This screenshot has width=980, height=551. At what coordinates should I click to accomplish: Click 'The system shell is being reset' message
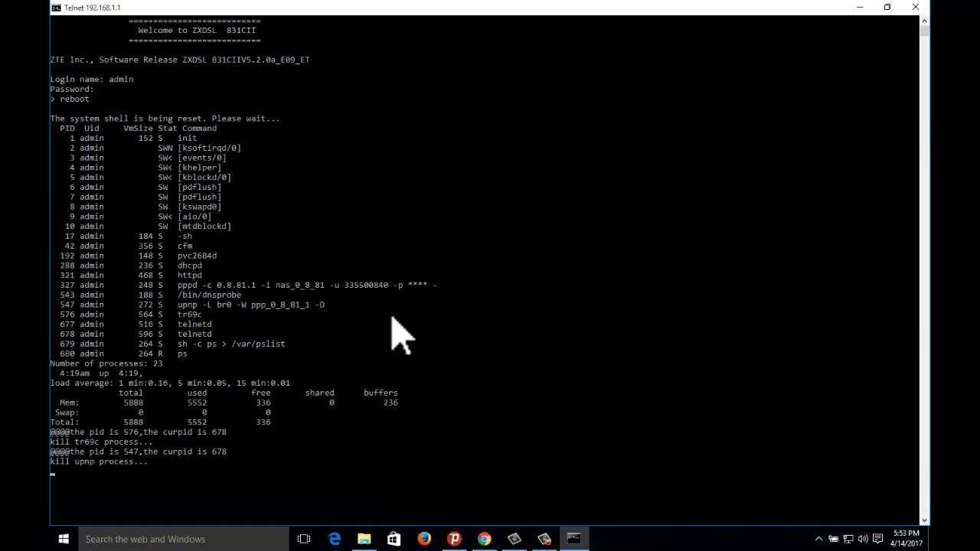click(x=165, y=119)
